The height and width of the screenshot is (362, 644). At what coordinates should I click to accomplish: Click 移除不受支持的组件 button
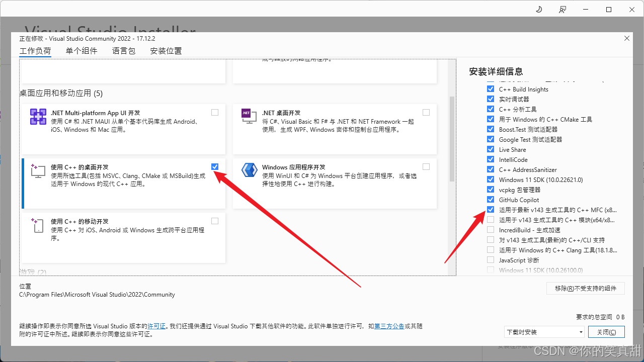click(x=585, y=288)
